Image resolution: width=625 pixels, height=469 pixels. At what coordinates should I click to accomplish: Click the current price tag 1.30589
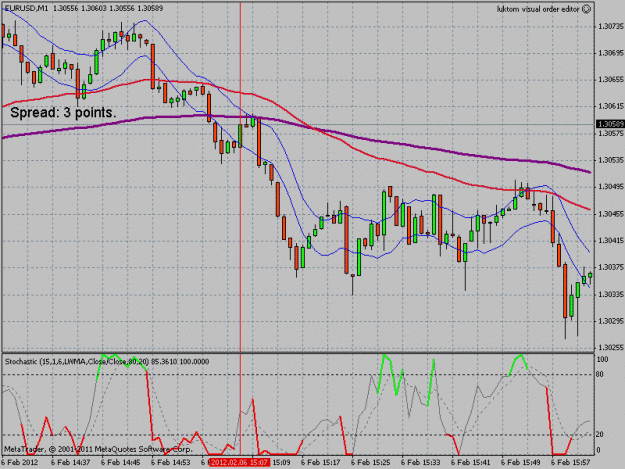[610, 124]
